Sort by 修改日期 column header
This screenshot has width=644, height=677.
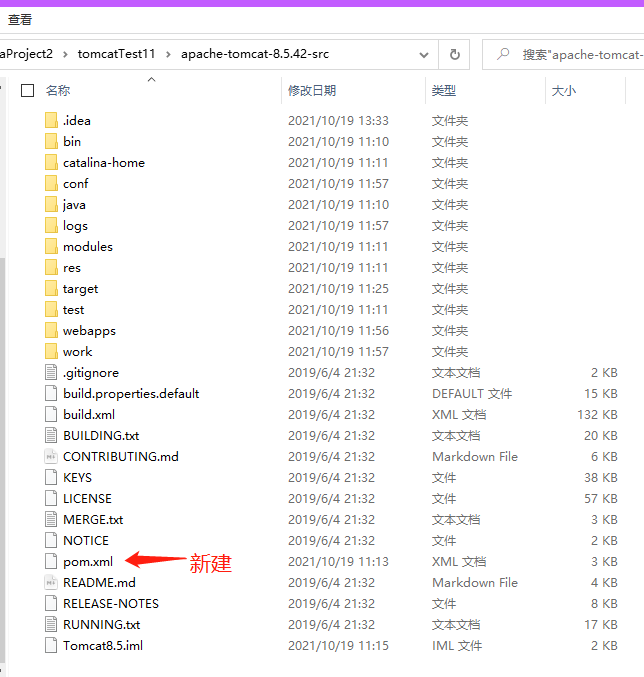tap(312, 90)
